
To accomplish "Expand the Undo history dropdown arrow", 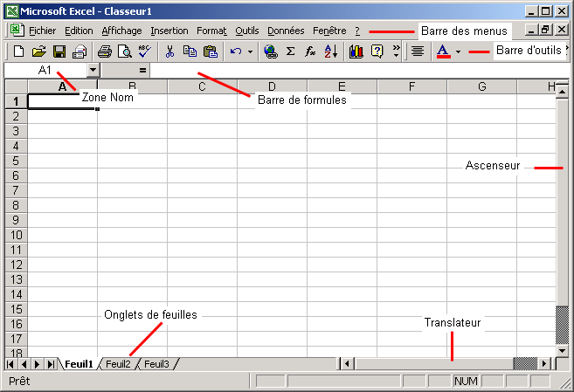I will (251, 52).
